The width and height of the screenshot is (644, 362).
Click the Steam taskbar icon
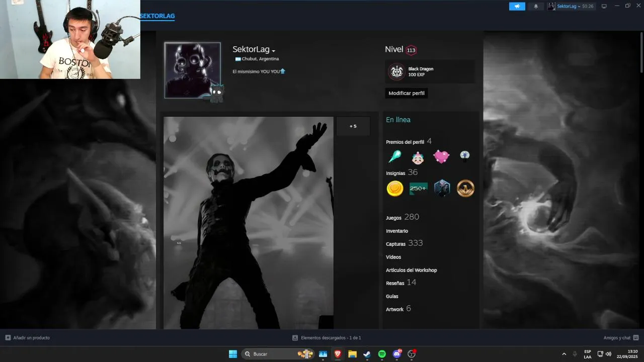367,354
